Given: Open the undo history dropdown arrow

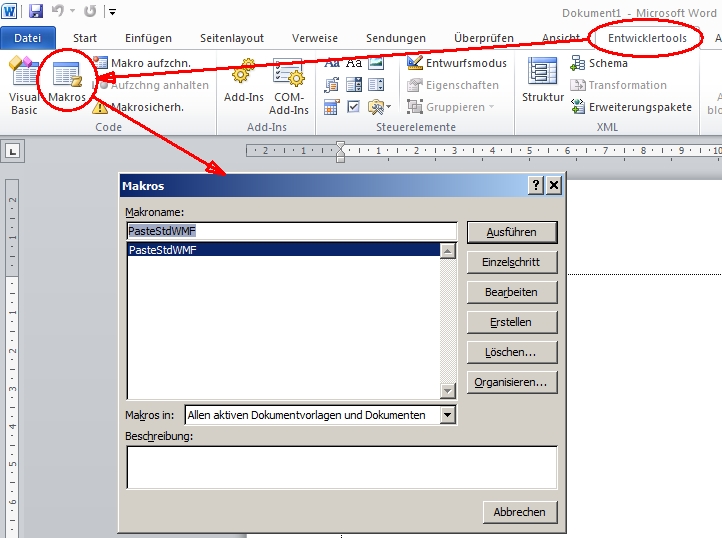Looking at the screenshot, I should tap(72, 12).
